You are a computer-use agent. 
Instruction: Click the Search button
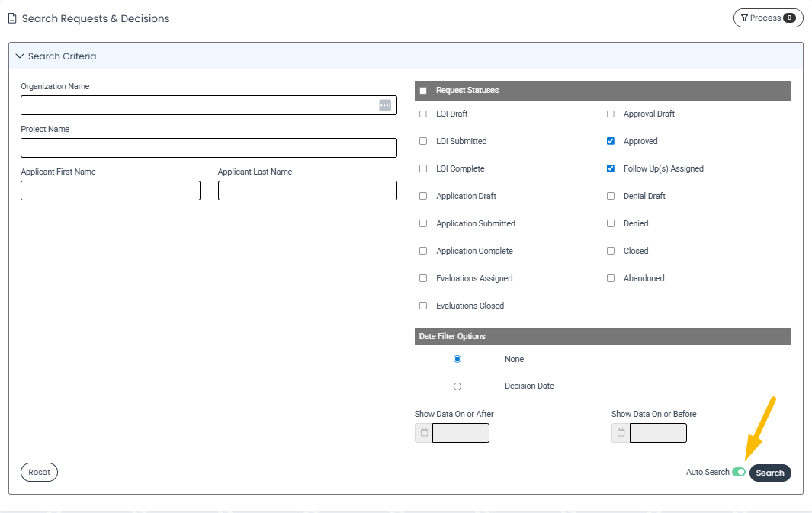(770, 473)
